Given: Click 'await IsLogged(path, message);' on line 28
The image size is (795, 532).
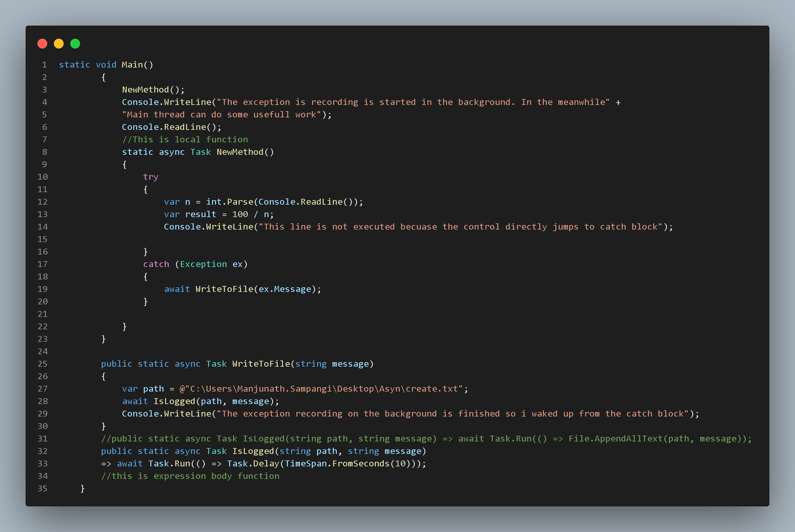Looking at the screenshot, I should pos(200,401).
